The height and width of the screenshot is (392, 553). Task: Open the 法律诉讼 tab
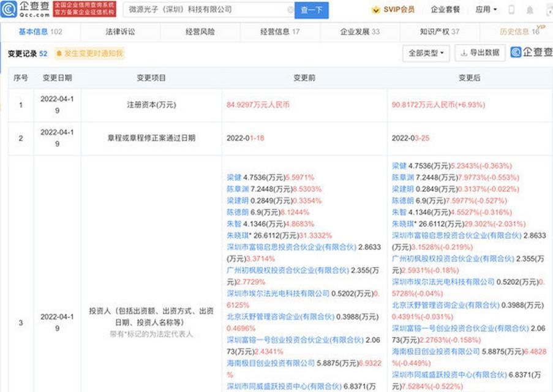coord(120,32)
